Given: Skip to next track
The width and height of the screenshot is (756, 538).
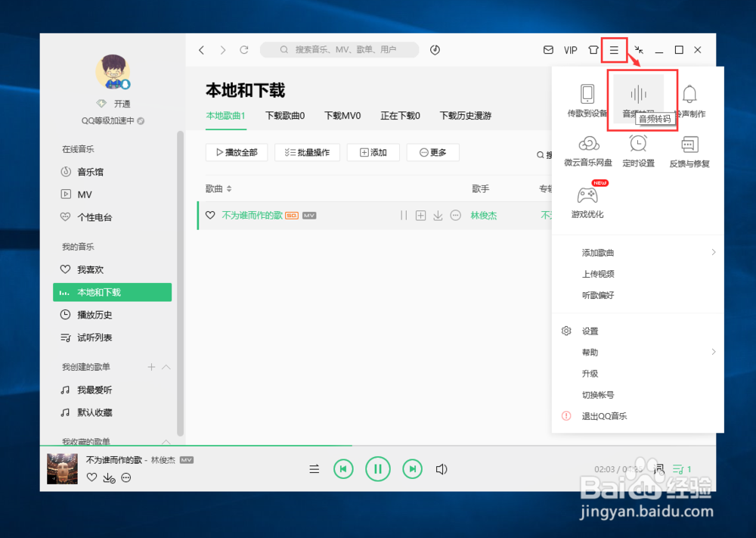Looking at the screenshot, I should coord(412,469).
